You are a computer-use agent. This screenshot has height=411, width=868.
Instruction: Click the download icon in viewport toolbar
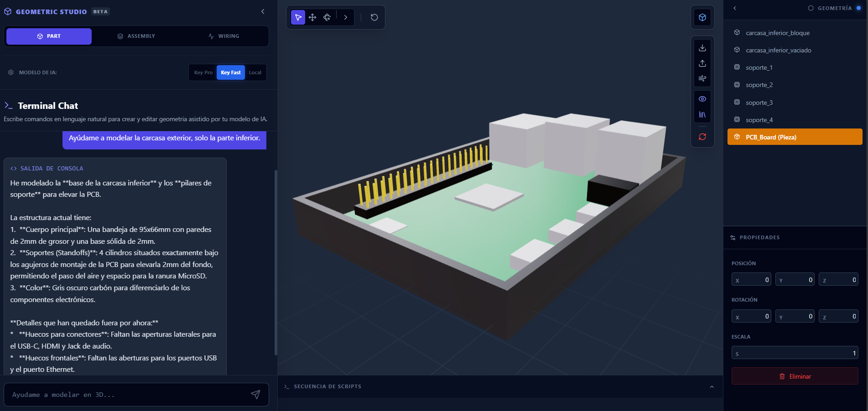pos(702,48)
